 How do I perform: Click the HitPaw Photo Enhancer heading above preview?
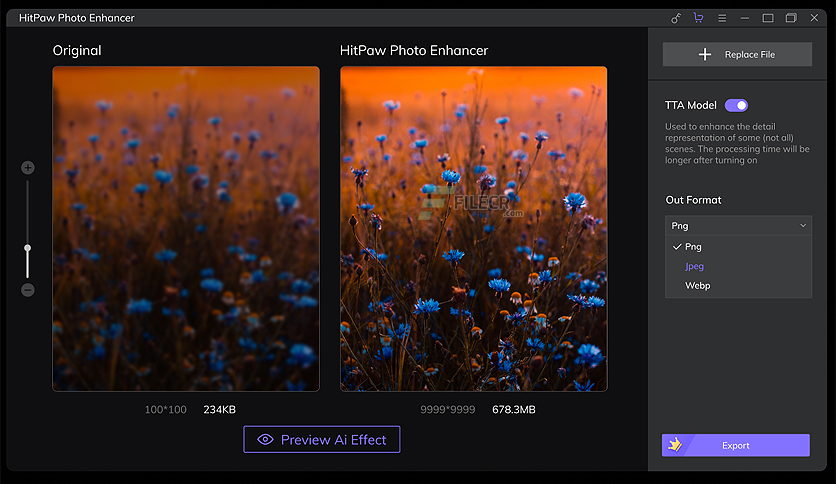pos(414,51)
